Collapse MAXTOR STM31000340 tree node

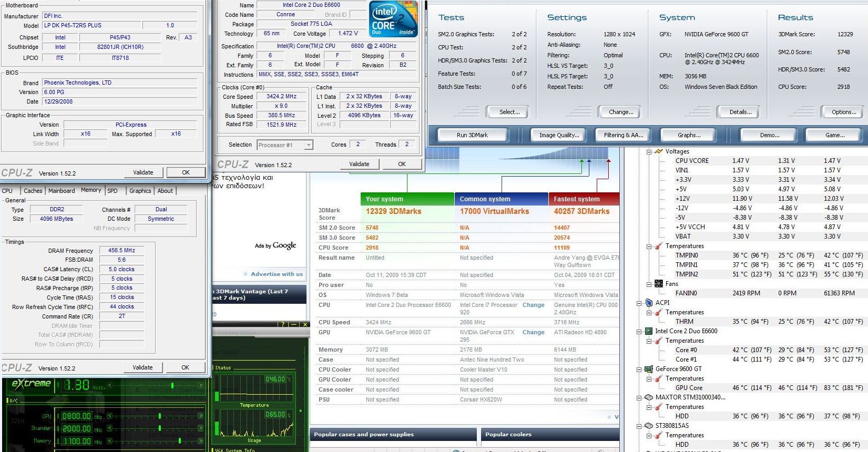[x=639, y=398]
